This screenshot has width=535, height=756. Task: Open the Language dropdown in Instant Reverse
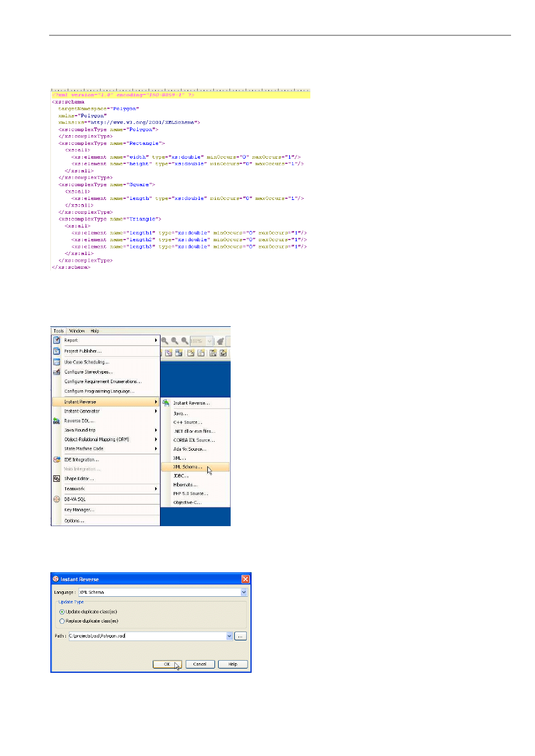tap(244, 592)
